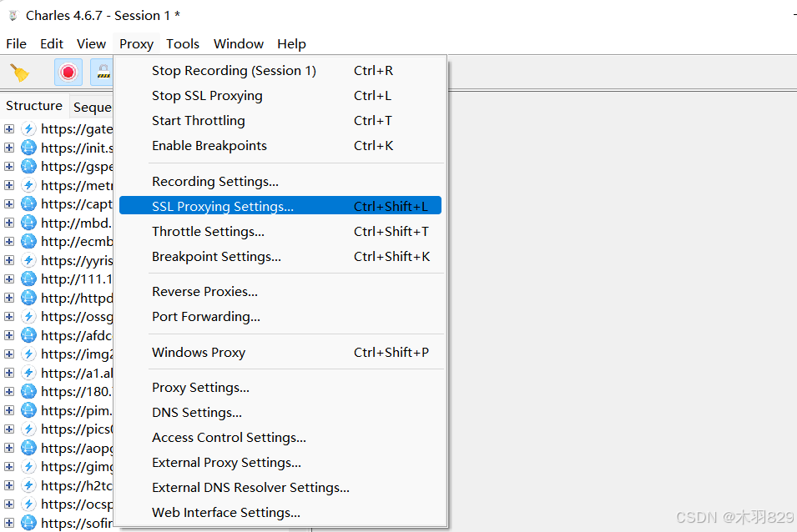This screenshot has height=532, width=797.
Task: Click the lightning icon for https://h2tc row
Action: click(29, 485)
